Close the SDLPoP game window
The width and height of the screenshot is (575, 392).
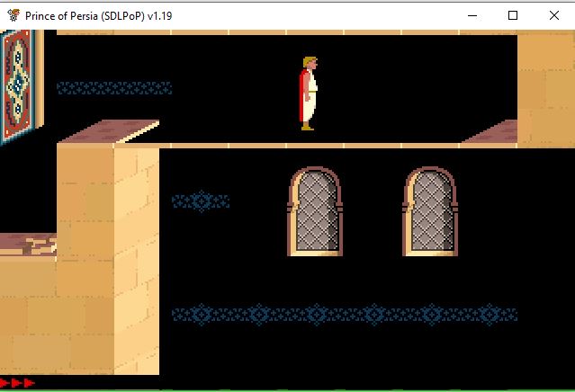coord(554,15)
